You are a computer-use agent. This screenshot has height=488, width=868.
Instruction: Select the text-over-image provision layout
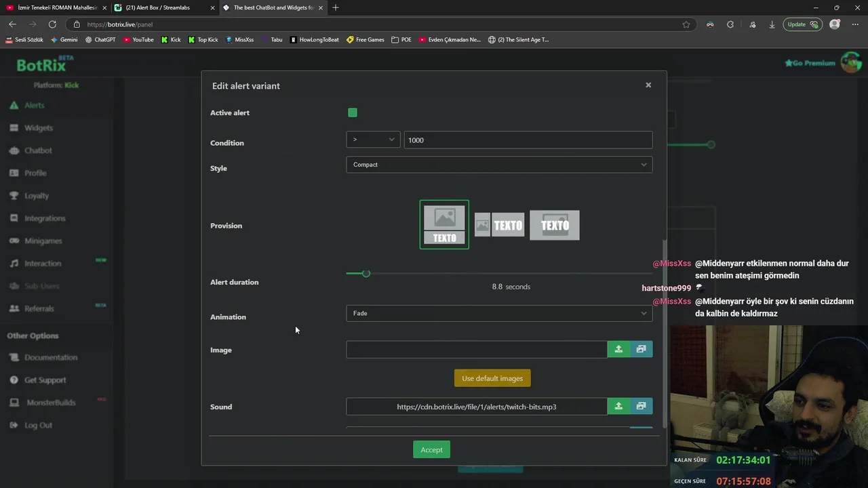point(555,225)
